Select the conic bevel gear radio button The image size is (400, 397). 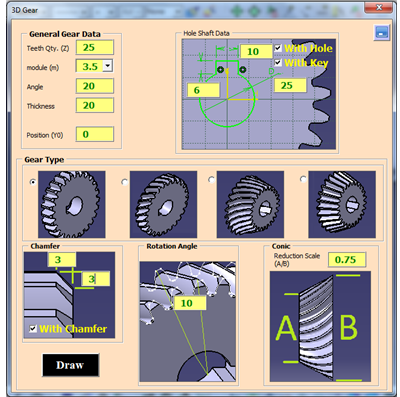pos(303,179)
